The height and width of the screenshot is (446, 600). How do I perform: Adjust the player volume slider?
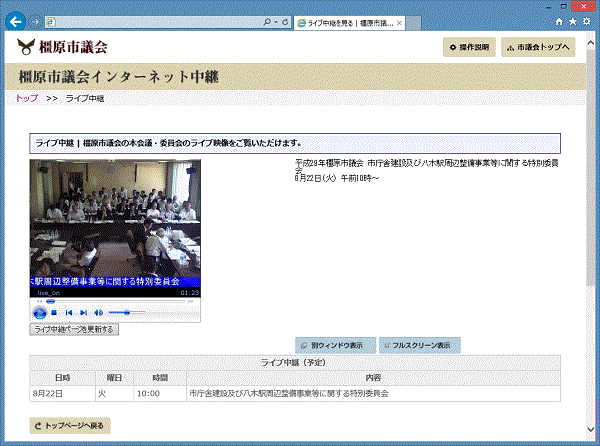127,313
